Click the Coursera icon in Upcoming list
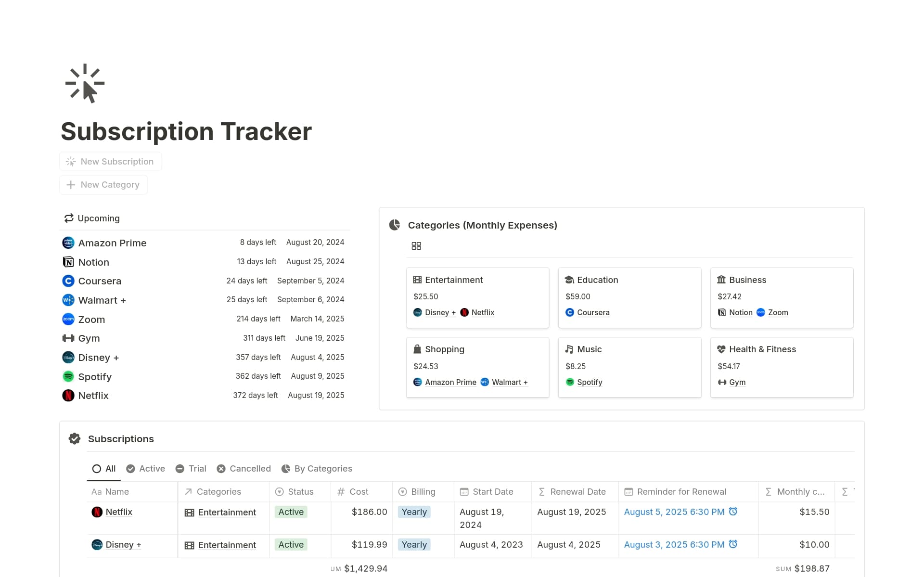The image size is (924, 577). click(x=68, y=281)
